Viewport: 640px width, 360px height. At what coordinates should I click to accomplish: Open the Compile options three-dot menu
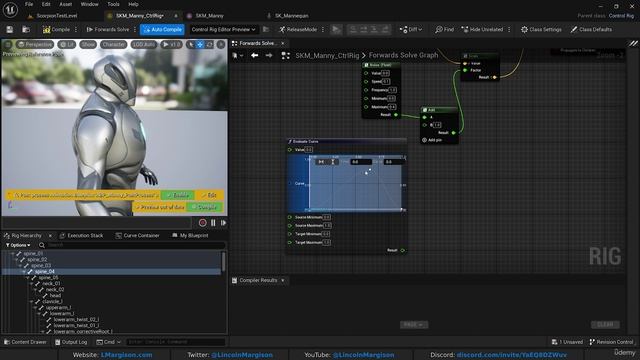76,29
